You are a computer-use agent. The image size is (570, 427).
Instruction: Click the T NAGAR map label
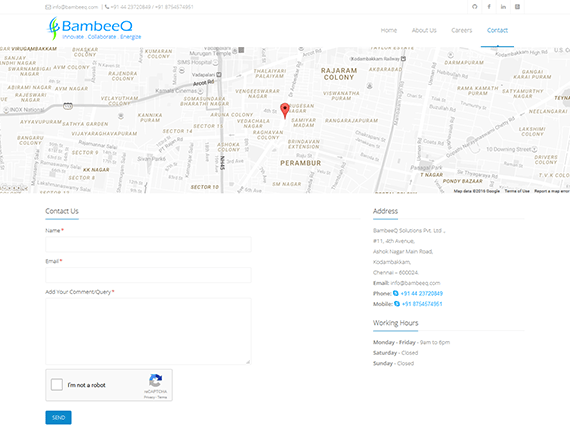431,175
